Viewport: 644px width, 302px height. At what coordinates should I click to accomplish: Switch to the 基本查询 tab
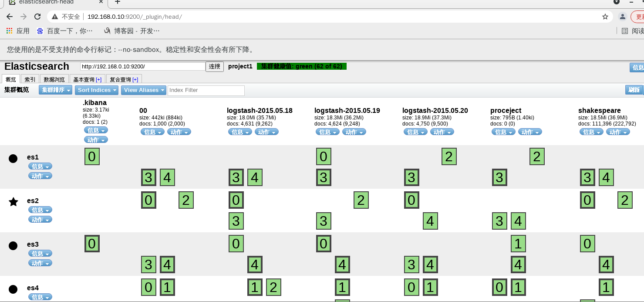tap(87, 79)
